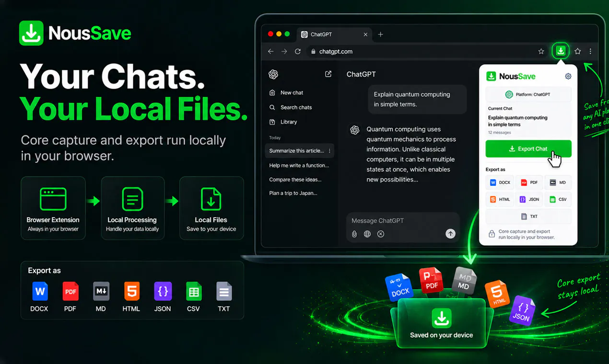Click the paperclip attach icon

point(354,234)
